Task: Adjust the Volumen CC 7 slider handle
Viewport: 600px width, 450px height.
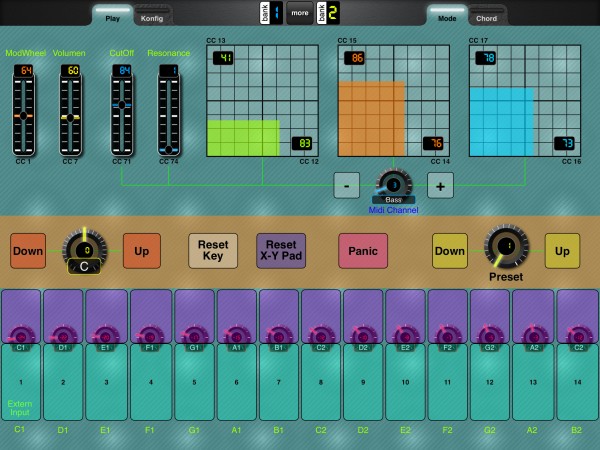Action: tap(70, 118)
